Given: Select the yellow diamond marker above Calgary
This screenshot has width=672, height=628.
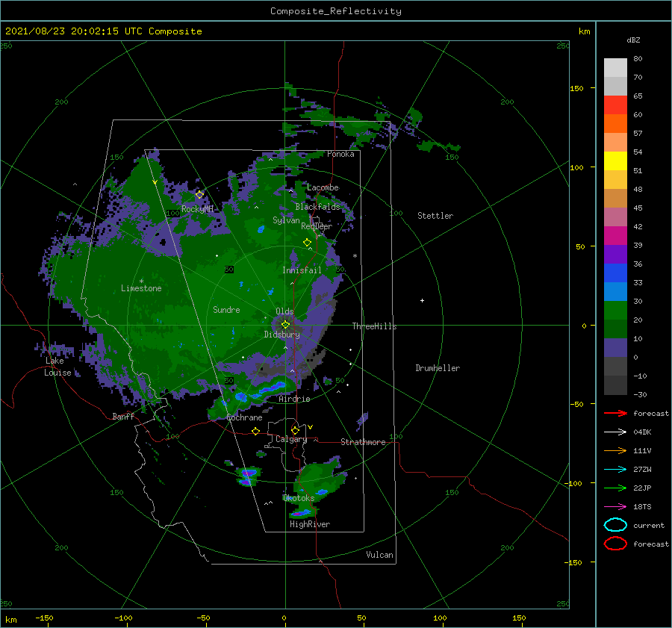Looking at the screenshot, I should click(295, 430).
